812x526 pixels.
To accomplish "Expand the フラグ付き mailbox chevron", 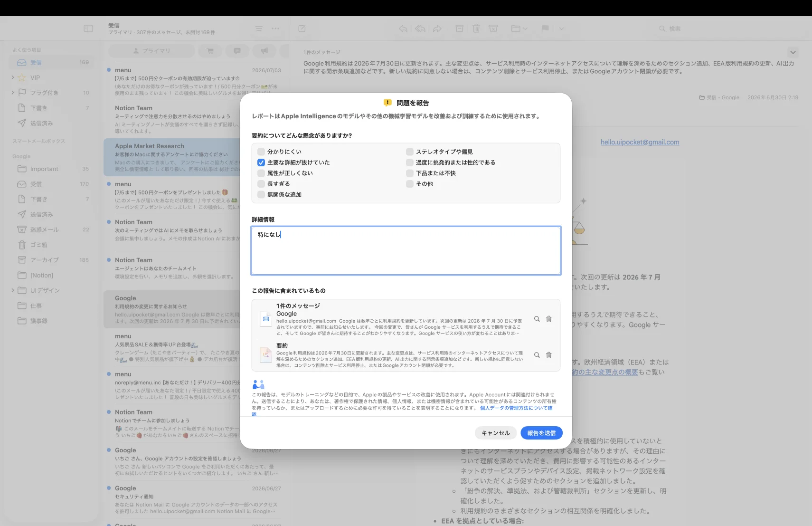I will (x=13, y=93).
